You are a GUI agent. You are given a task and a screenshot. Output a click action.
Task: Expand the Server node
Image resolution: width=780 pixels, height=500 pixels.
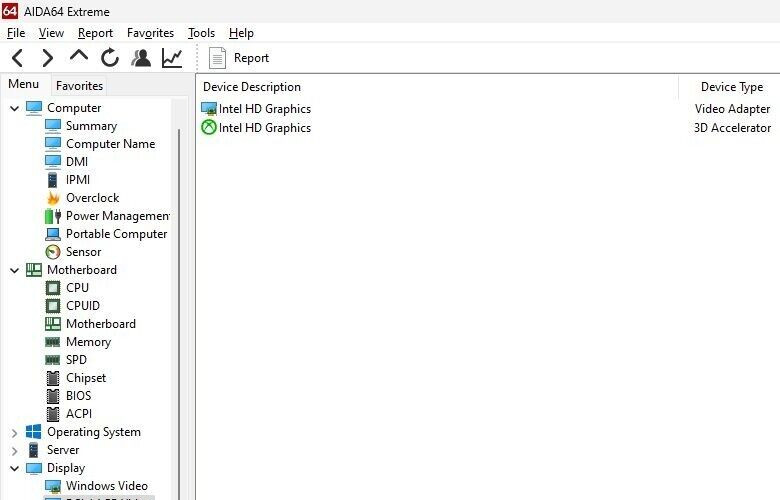(14, 451)
